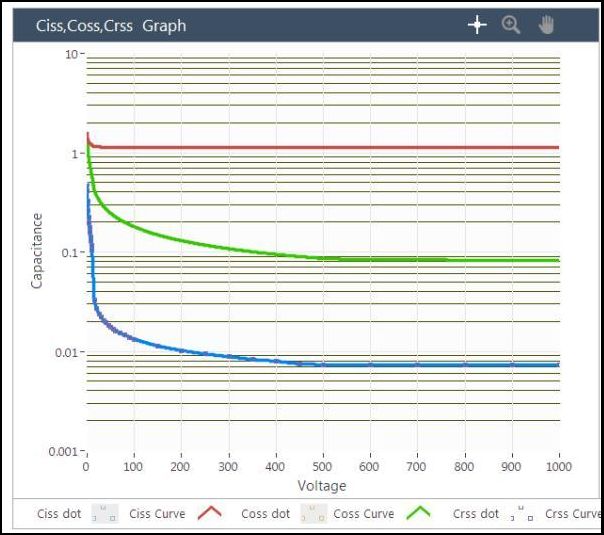Toggle the Crss Curve legend label
The height and width of the screenshot is (535, 604).
573,514
